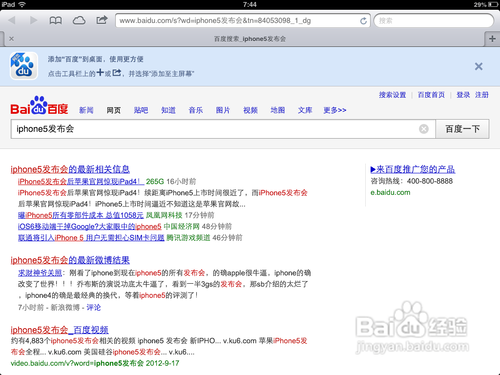Image resolution: width=500 pixels, height=375 pixels.
Task: Switch to the 地图 tab
Action: click(x=278, y=110)
